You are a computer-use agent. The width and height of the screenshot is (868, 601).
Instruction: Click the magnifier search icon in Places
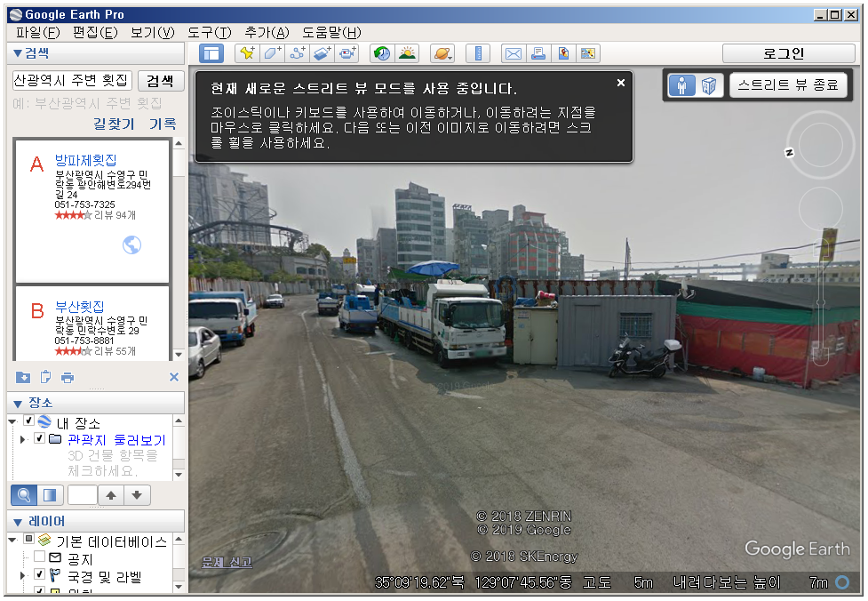click(24, 494)
